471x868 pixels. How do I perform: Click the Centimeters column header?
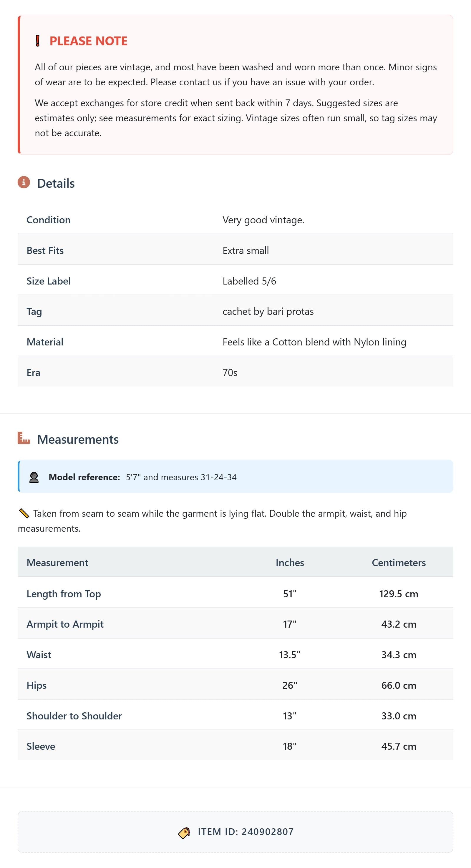click(x=399, y=562)
